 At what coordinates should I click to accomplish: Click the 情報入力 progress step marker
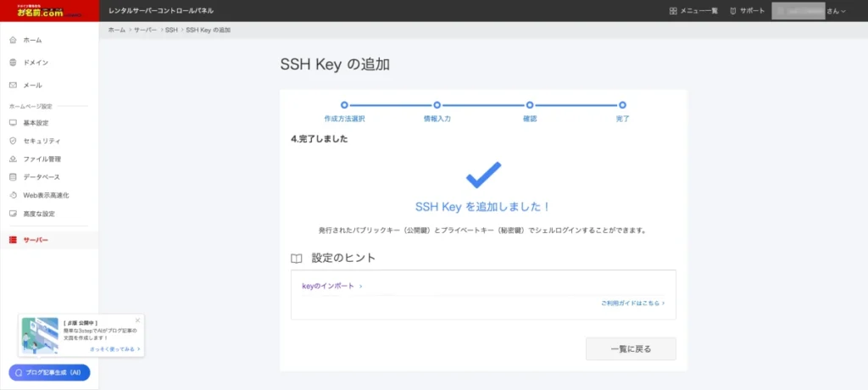[x=437, y=105]
